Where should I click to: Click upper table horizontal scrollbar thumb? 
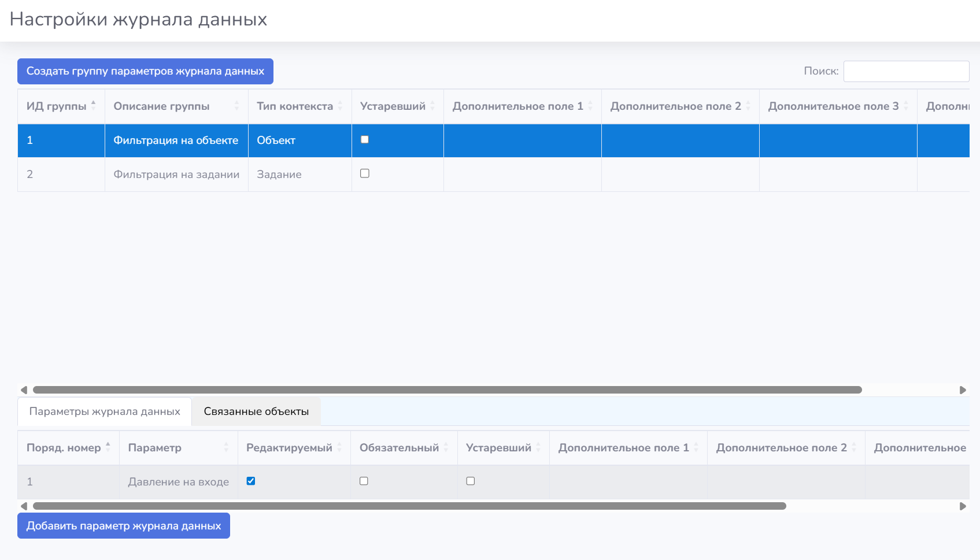447,390
